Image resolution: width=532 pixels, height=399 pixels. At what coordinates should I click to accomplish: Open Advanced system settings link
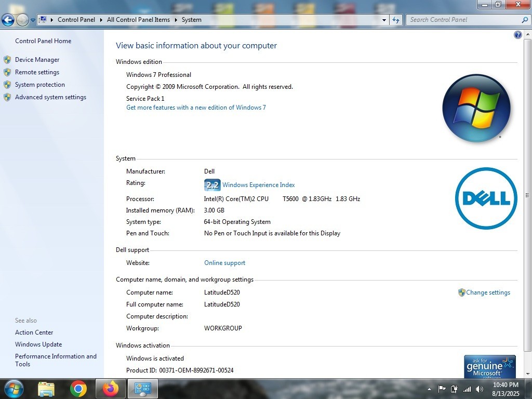point(50,97)
